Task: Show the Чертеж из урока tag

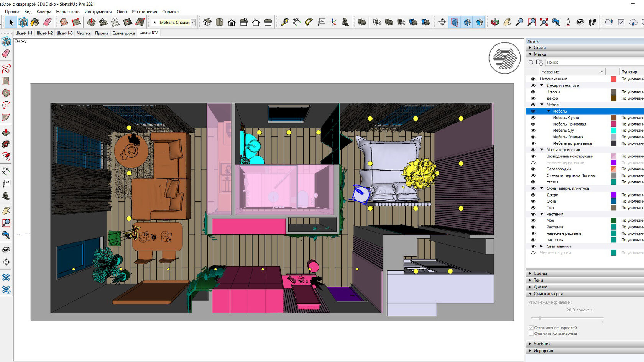Action: point(533,253)
